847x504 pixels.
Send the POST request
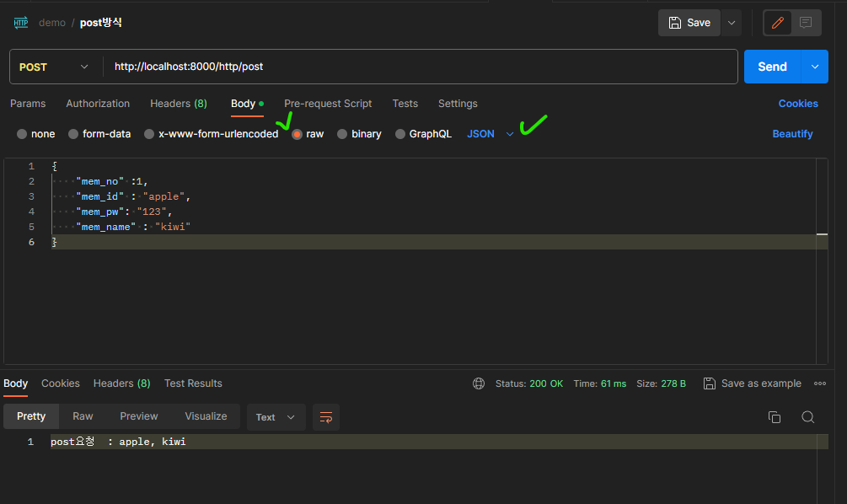(772, 67)
